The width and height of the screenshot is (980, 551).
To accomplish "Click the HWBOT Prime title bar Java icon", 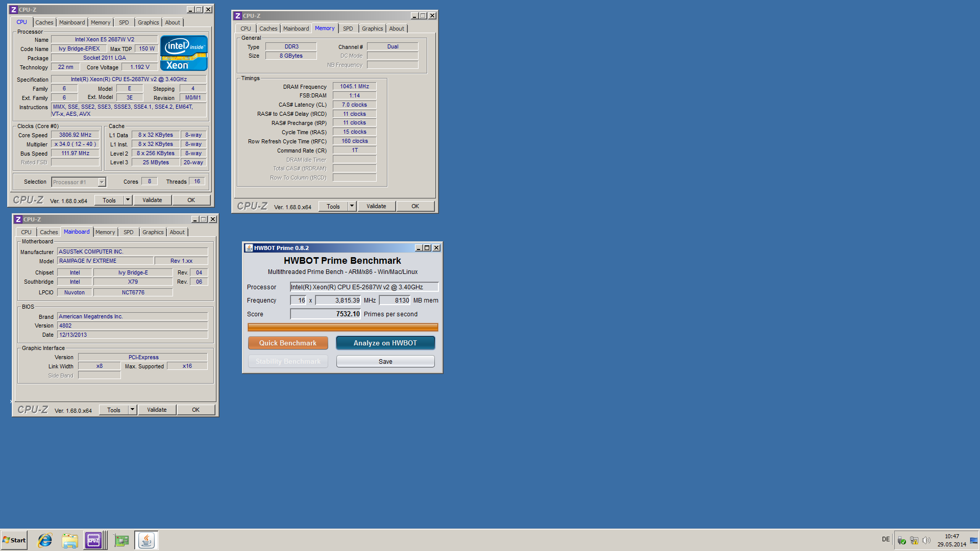I will click(x=249, y=248).
